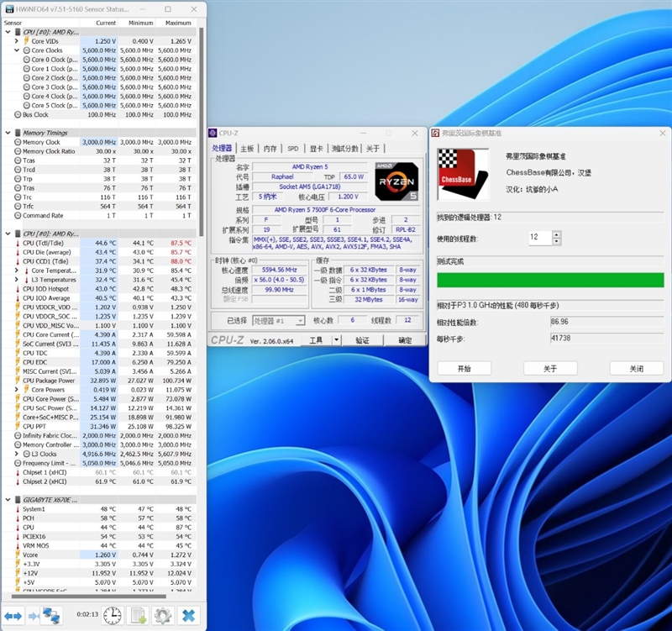Click the 关闭 button in Fritz benchmark
Viewport: 672px width, 631px height.
point(637,369)
